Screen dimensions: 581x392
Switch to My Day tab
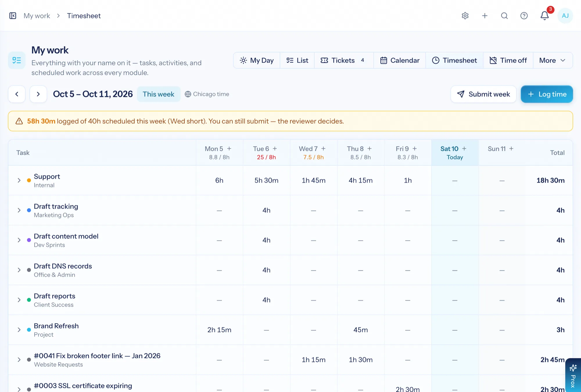pyautogui.click(x=257, y=60)
